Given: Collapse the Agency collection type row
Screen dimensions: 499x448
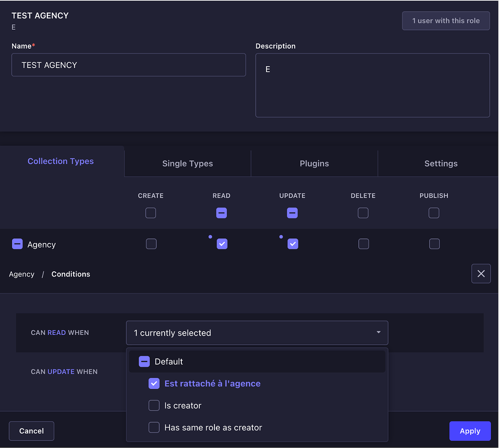Looking at the screenshot, I should [18, 244].
